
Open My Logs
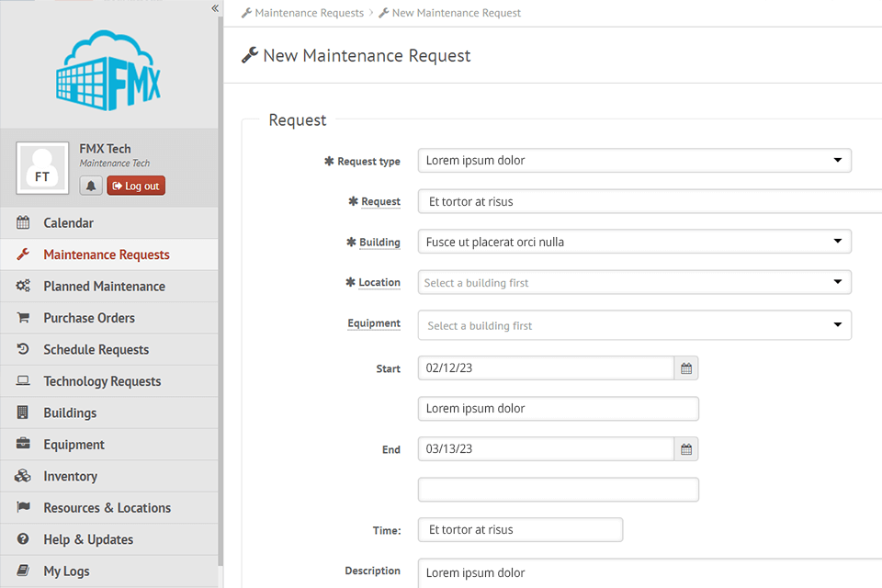click(x=109, y=571)
